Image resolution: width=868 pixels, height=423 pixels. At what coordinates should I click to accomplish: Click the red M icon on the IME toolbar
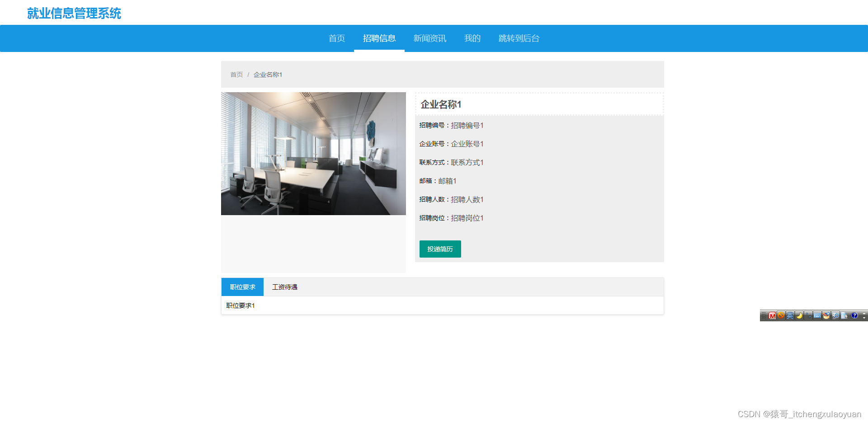pos(772,315)
